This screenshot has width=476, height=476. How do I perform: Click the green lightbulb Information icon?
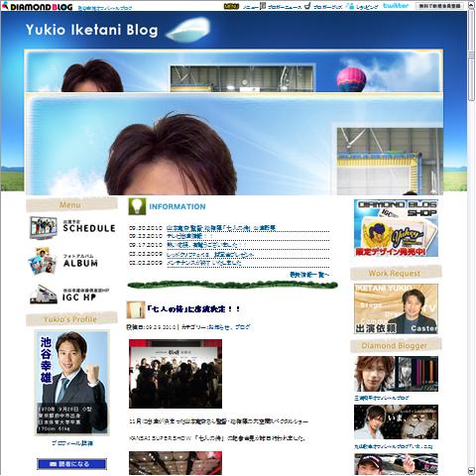[x=137, y=206]
